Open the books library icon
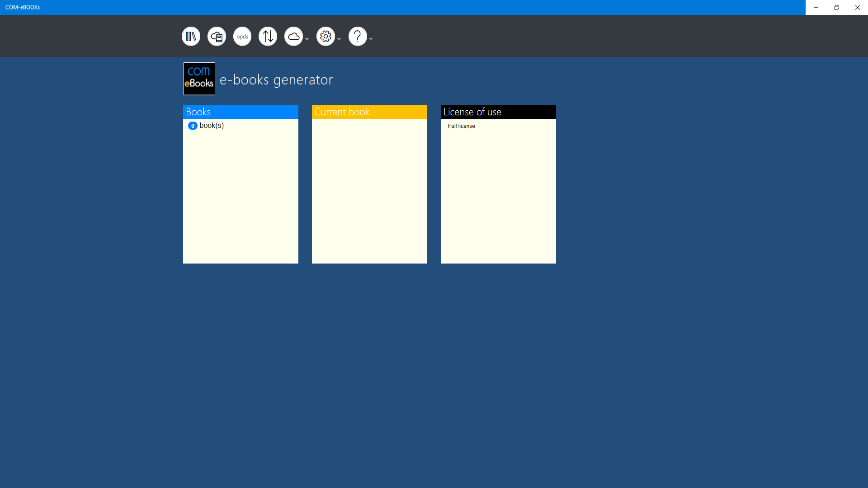 click(191, 36)
